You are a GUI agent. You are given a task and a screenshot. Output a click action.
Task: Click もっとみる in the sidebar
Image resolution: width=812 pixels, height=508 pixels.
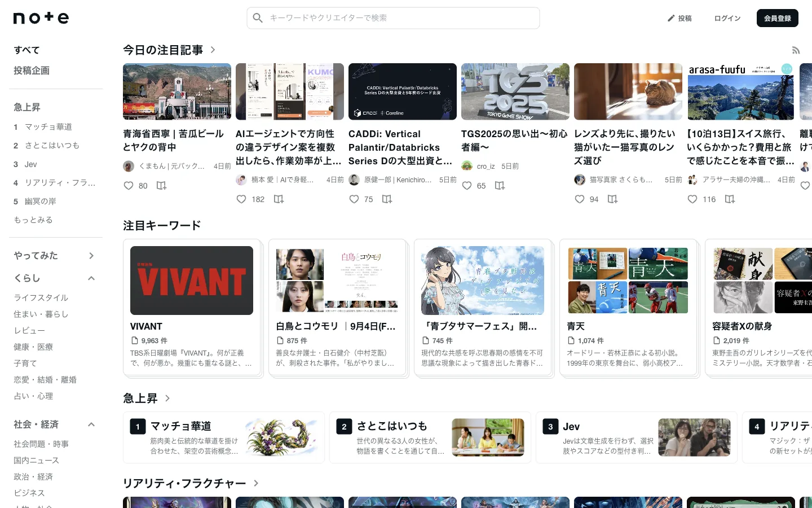33,220
